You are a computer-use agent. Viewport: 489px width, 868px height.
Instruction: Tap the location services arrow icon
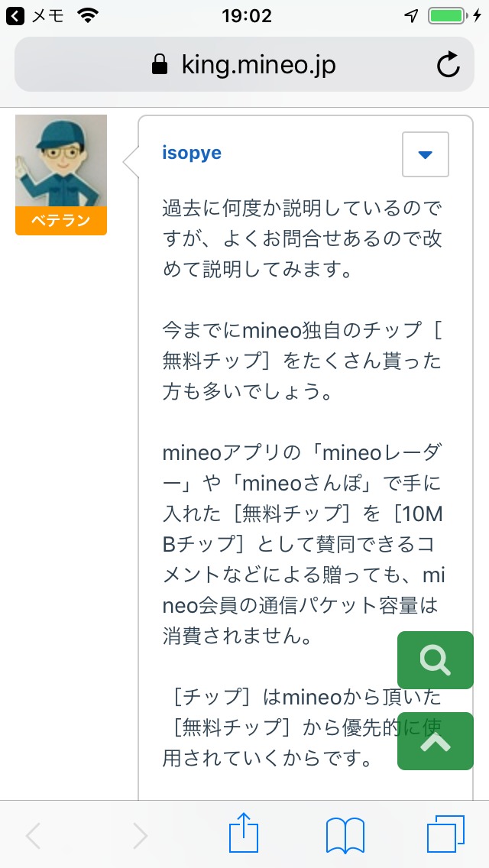click(x=411, y=15)
